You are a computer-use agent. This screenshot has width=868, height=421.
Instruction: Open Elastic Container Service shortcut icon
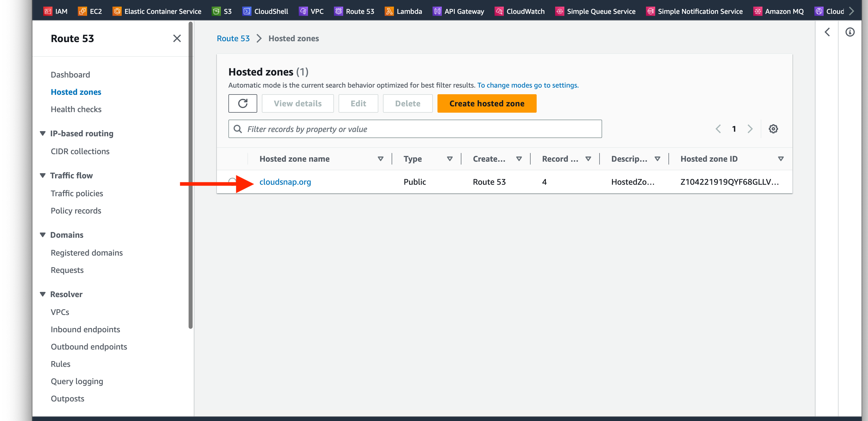(117, 11)
